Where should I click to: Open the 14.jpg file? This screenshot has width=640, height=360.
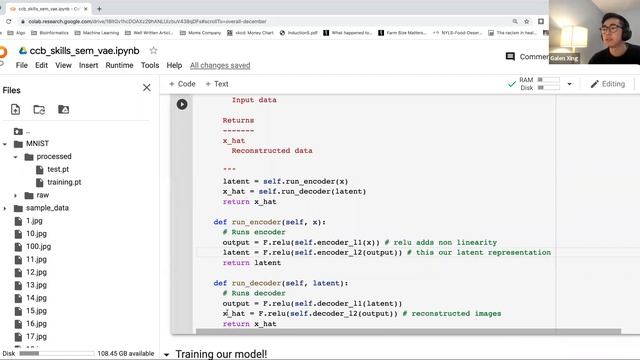[x=36, y=298]
